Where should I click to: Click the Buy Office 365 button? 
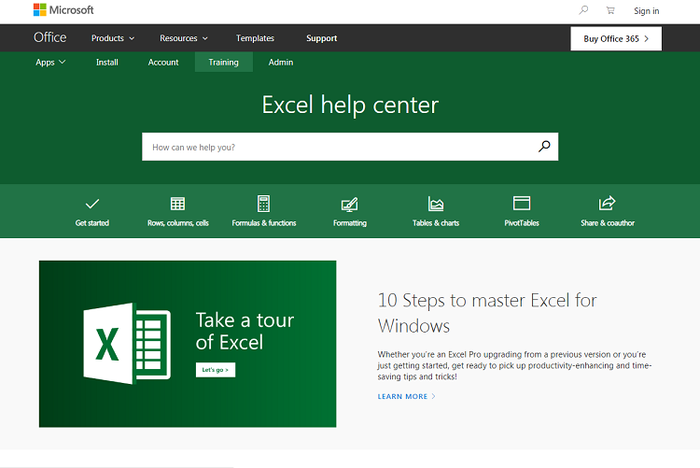(x=616, y=39)
